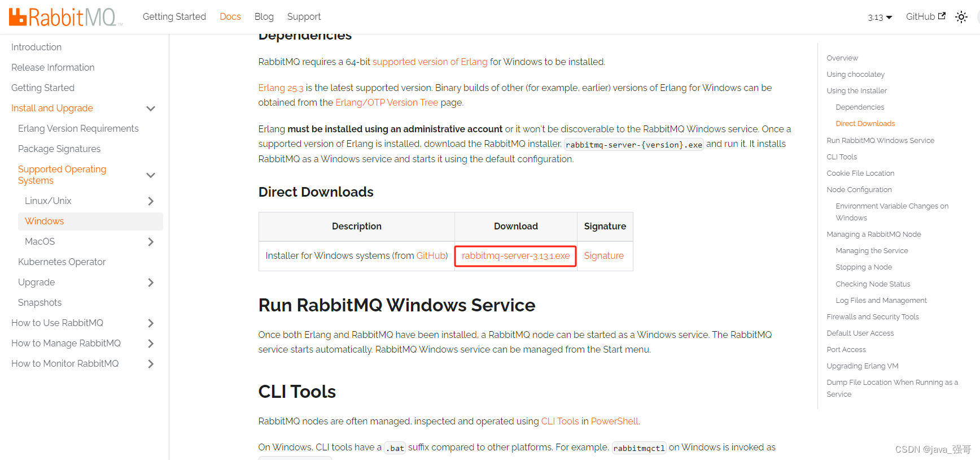
Task: Jump to Managing the Service section
Action: coord(872,250)
